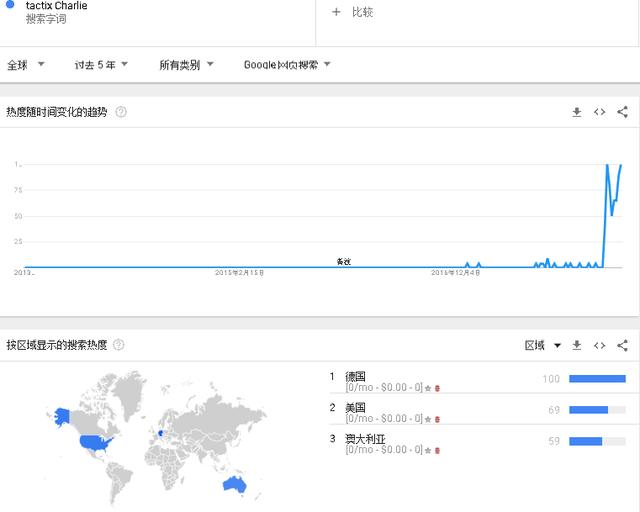
Task: Download the search interest by region data
Action: click(577, 345)
